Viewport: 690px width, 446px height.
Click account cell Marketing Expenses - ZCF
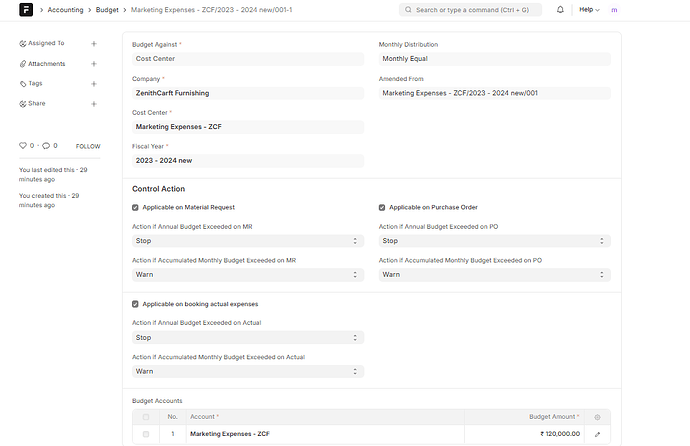[x=325, y=434]
